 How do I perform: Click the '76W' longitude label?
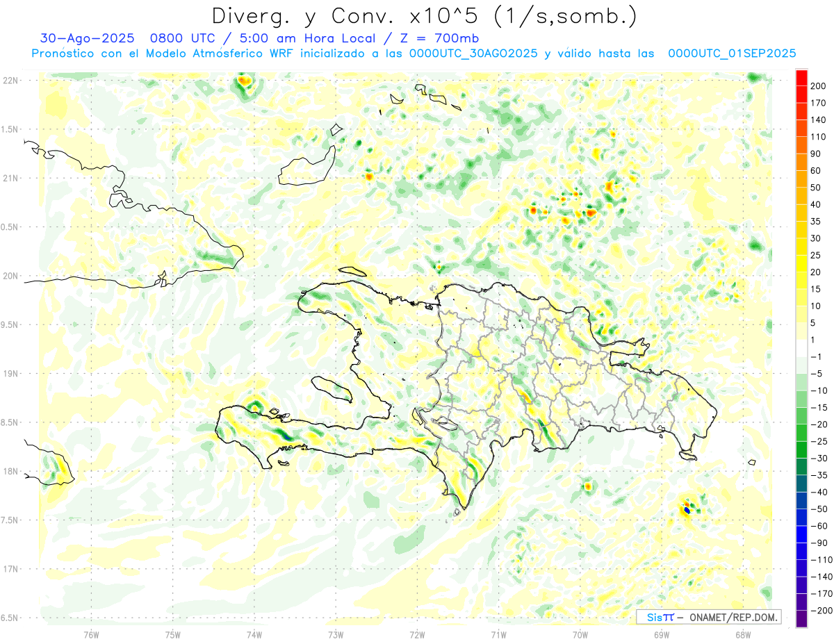pyautogui.click(x=91, y=634)
